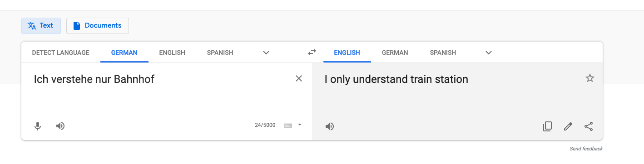644x164 pixels.
Task: Save translation with the star icon
Action: pos(590,78)
